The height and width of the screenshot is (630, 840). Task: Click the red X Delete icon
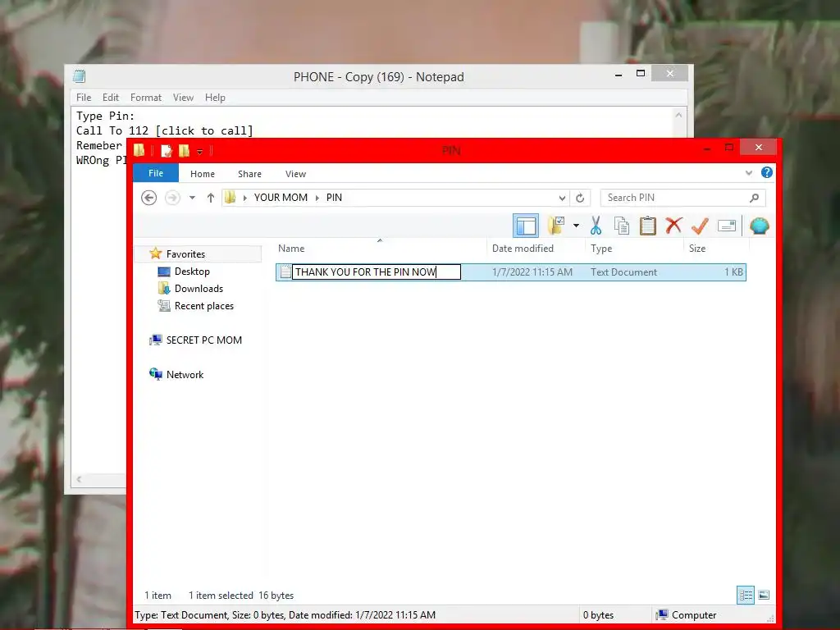tap(673, 226)
